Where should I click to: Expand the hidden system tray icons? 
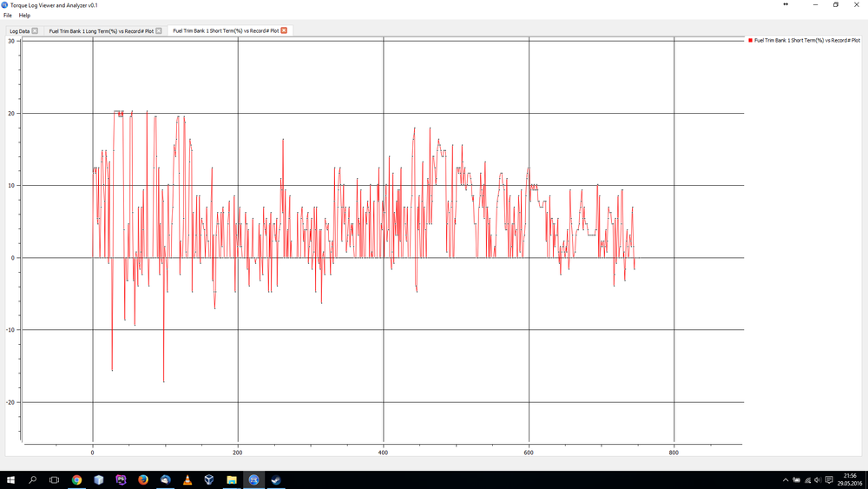coord(786,479)
